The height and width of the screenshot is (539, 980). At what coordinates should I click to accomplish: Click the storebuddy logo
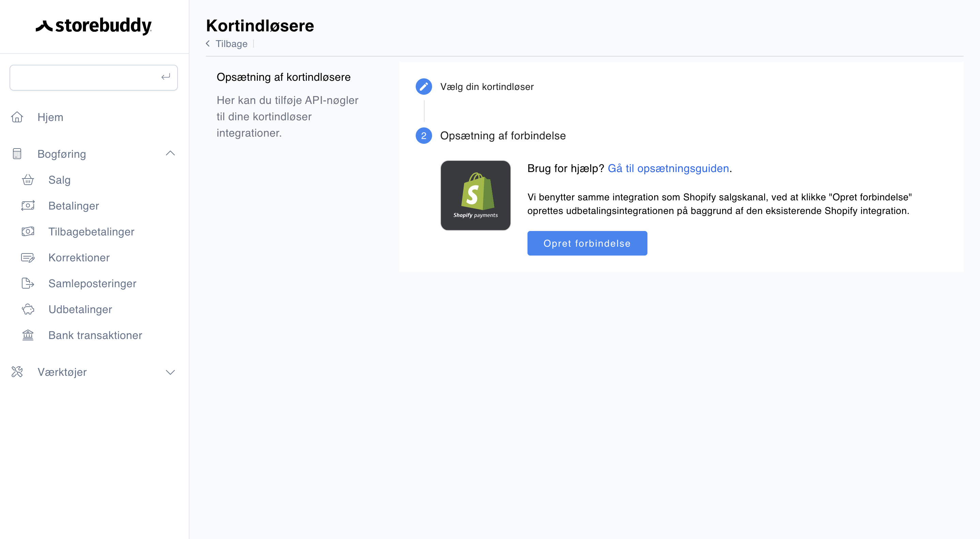pyautogui.click(x=94, y=26)
